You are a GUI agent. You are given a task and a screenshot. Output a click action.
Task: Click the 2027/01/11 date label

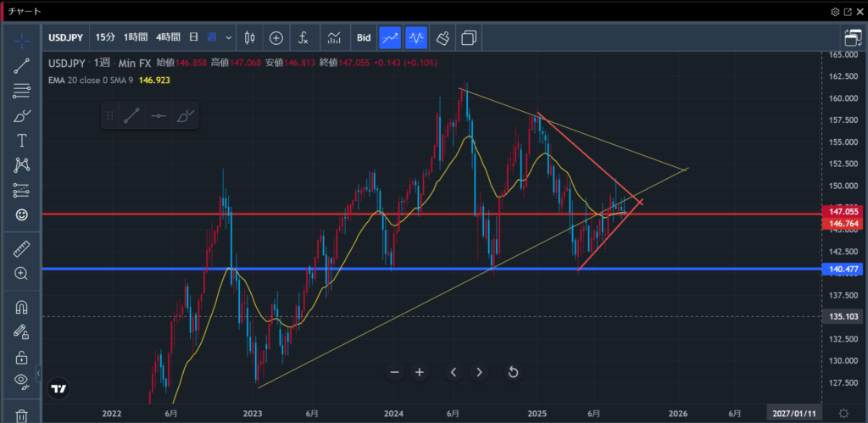tap(793, 414)
